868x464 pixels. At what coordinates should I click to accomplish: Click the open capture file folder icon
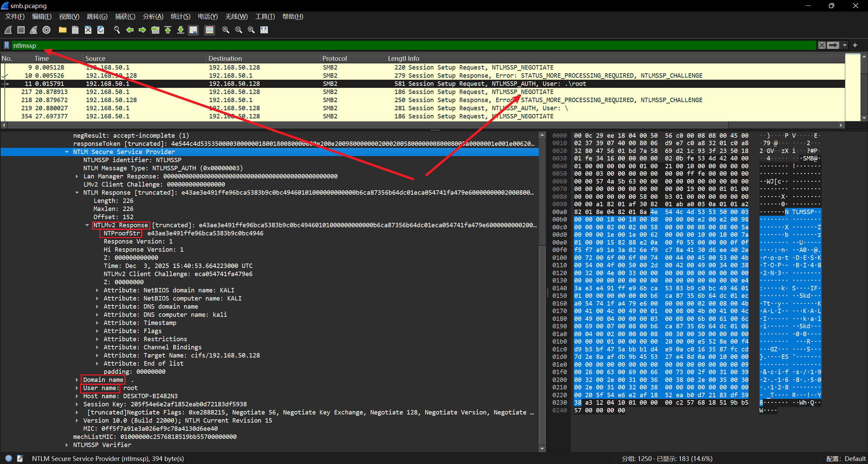[x=62, y=30]
